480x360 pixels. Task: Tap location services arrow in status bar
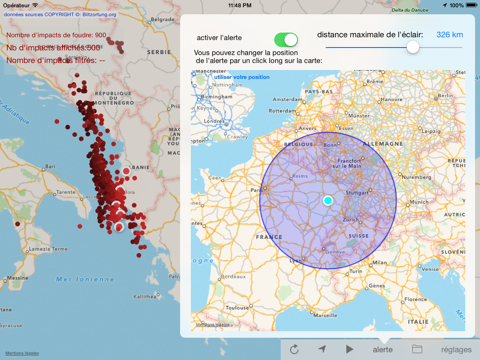[x=445, y=5]
